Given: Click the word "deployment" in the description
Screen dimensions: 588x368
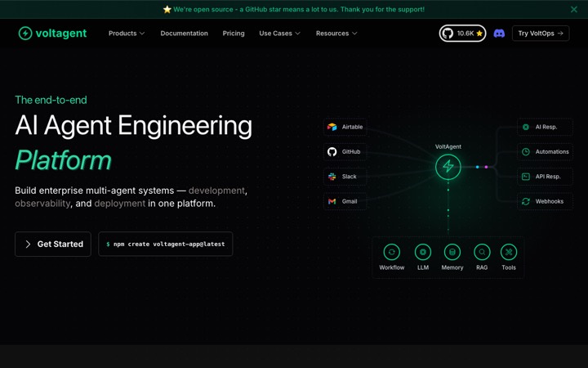Looking at the screenshot, I should [x=119, y=204].
